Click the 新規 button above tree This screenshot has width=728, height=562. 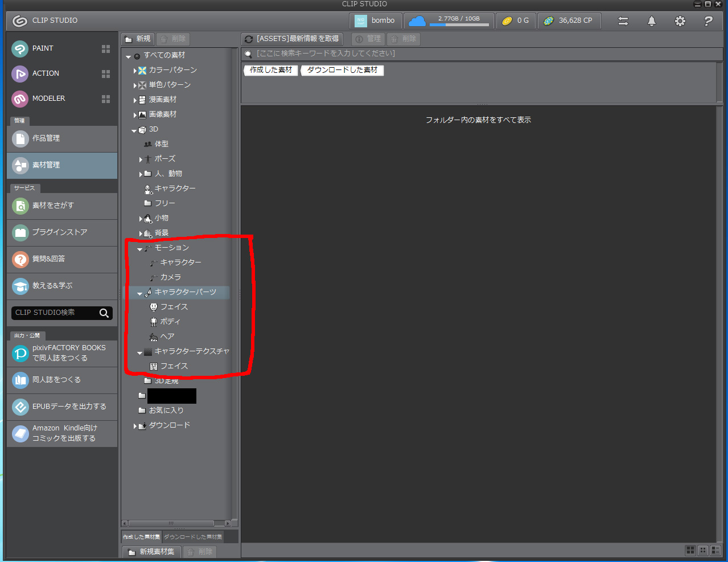coord(138,39)
